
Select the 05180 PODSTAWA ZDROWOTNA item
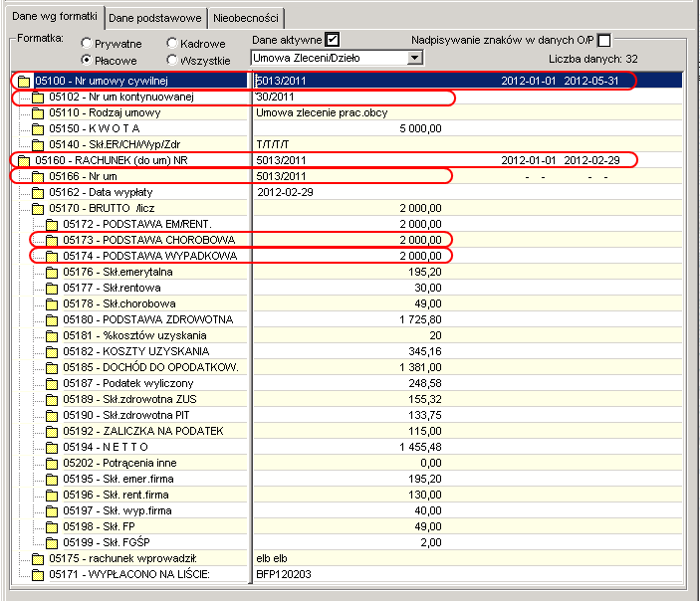click(148, 319)
